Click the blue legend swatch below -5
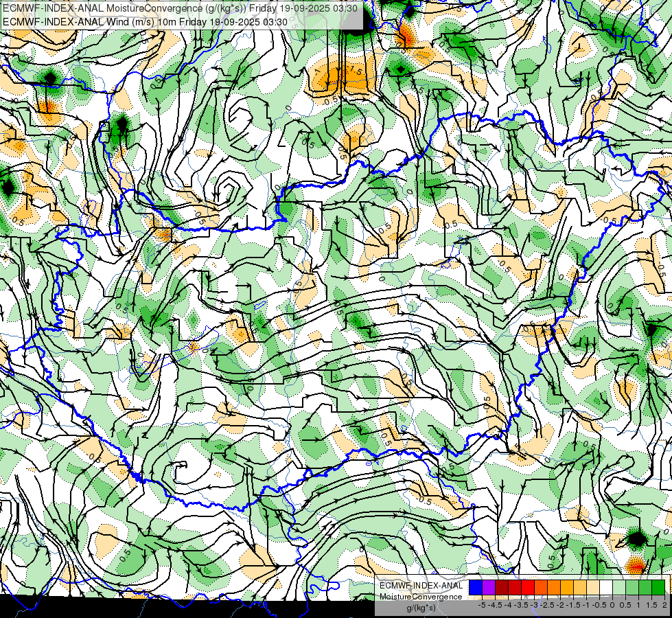 click(476, 587)
